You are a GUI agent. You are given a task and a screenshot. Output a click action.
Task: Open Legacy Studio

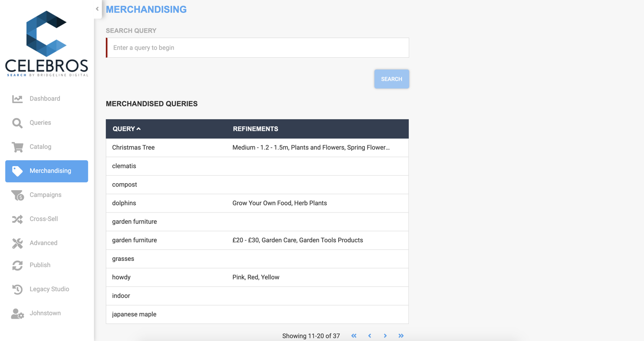(46, 289)
